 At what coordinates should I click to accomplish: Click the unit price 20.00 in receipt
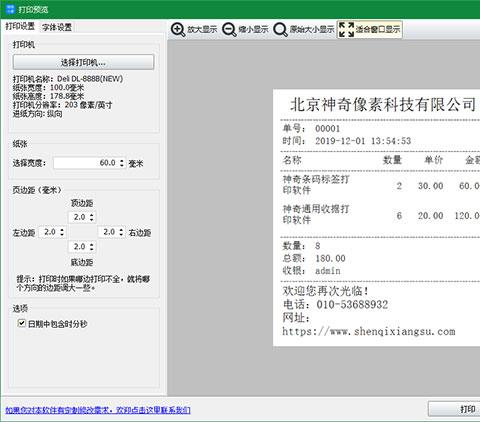pos(430,216)
